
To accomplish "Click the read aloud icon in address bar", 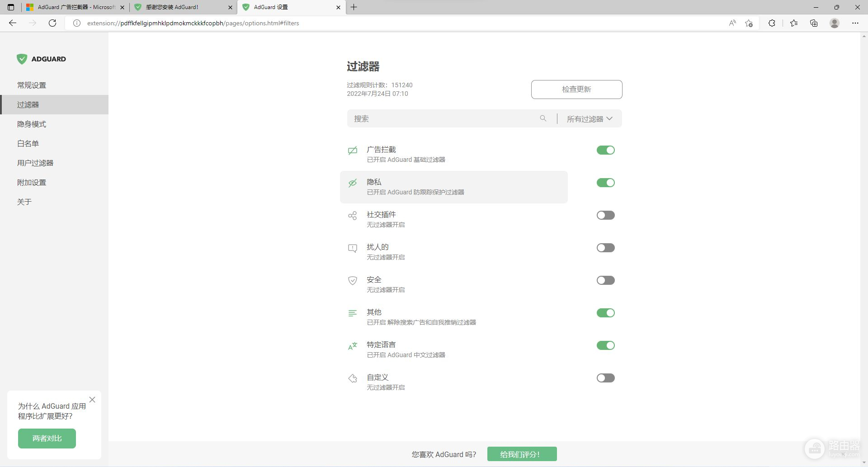I will tap(732, 23).
